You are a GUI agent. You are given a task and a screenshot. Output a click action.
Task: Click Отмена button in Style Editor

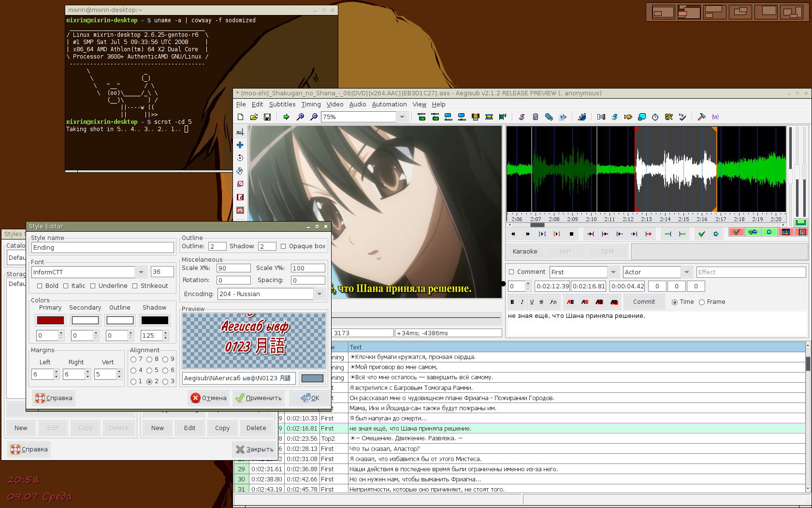tap(208, 398)
